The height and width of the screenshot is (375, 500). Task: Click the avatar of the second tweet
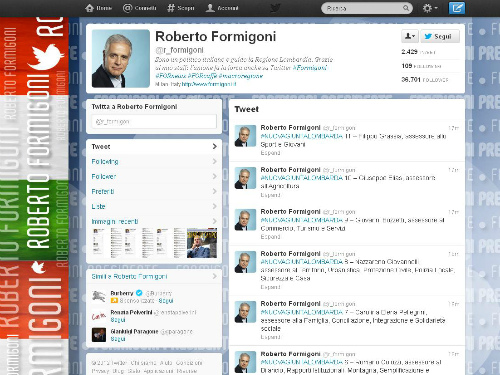[x=245, y=178]
